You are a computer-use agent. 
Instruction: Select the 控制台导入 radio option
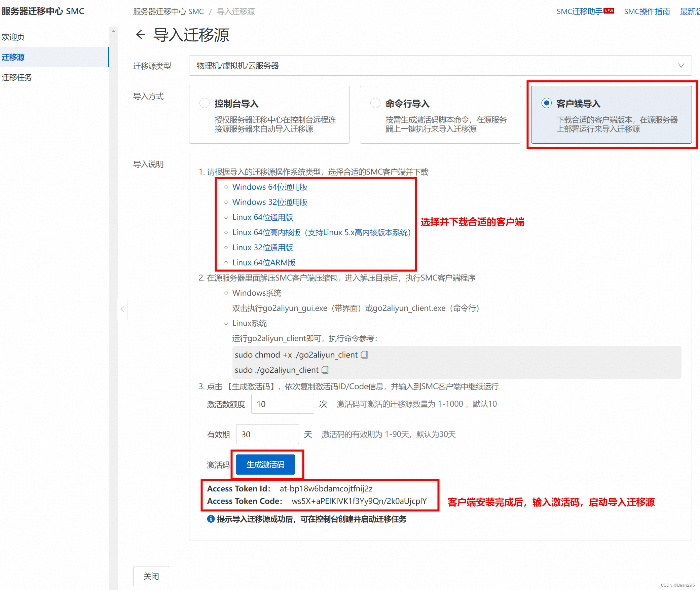click(205, 103)
